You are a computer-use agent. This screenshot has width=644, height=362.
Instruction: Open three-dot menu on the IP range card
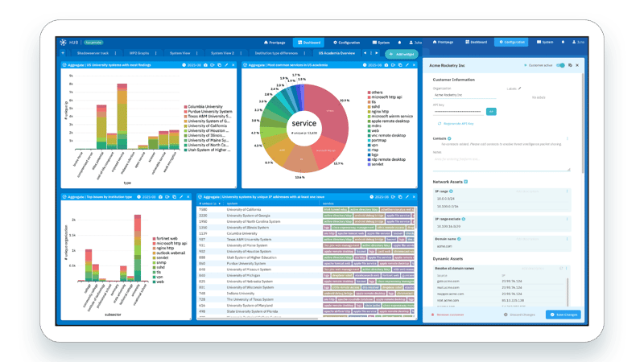point(568,191)
